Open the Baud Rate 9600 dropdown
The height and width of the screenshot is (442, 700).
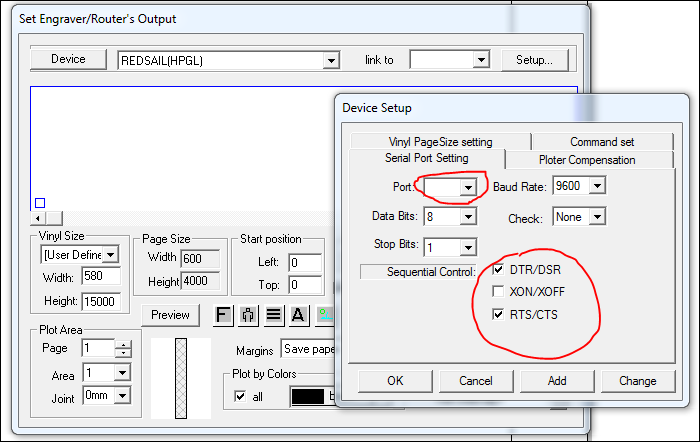[597, 185]
